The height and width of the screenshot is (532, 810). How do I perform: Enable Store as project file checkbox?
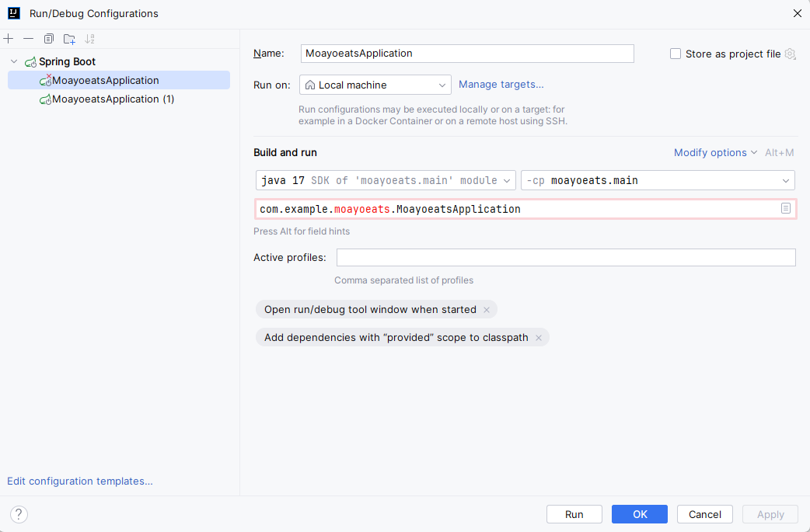coord(676,54)
